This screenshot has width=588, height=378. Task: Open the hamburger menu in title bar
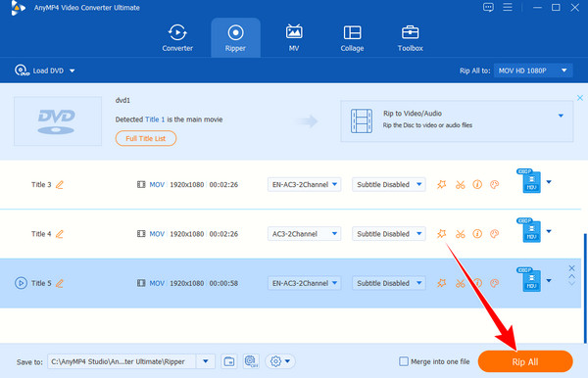[508, 7]
